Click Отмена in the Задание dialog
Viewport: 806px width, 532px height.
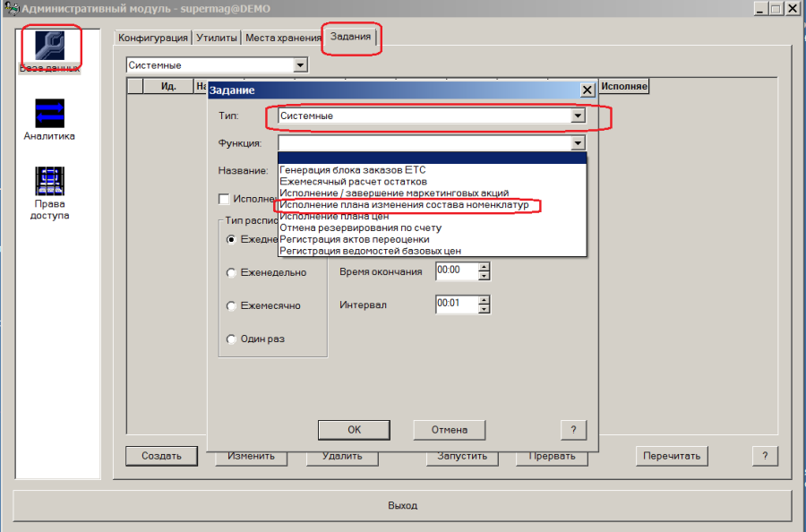pyautogui.click(x=450, y=430)
